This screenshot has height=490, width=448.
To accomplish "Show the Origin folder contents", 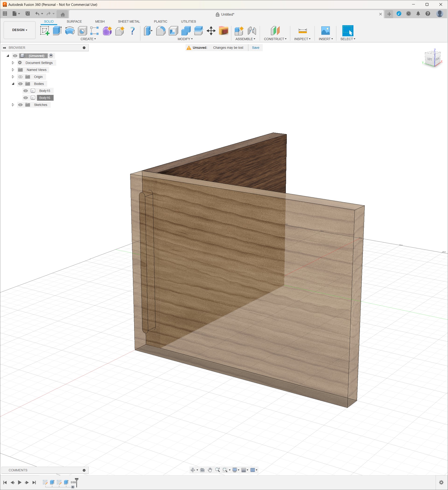I will [13, 77].
